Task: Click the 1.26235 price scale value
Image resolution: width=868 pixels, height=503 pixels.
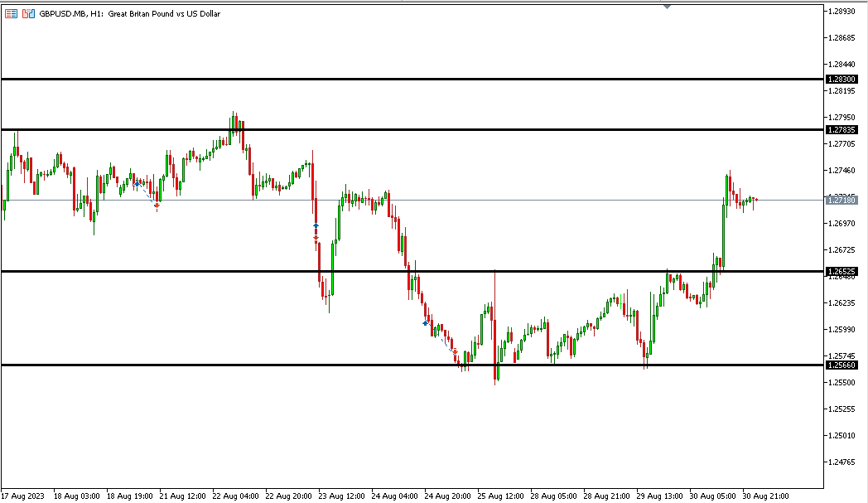Action: tap(841, 303)
